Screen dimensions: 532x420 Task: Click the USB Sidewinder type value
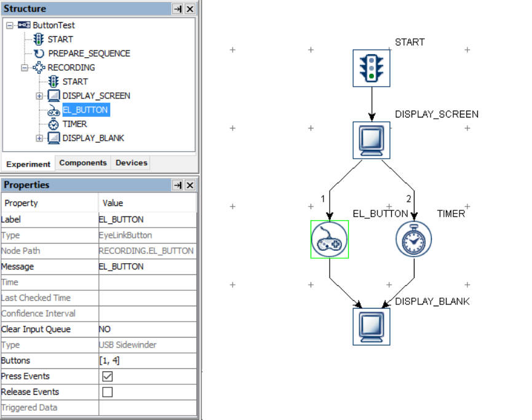(x=148, y=345)
